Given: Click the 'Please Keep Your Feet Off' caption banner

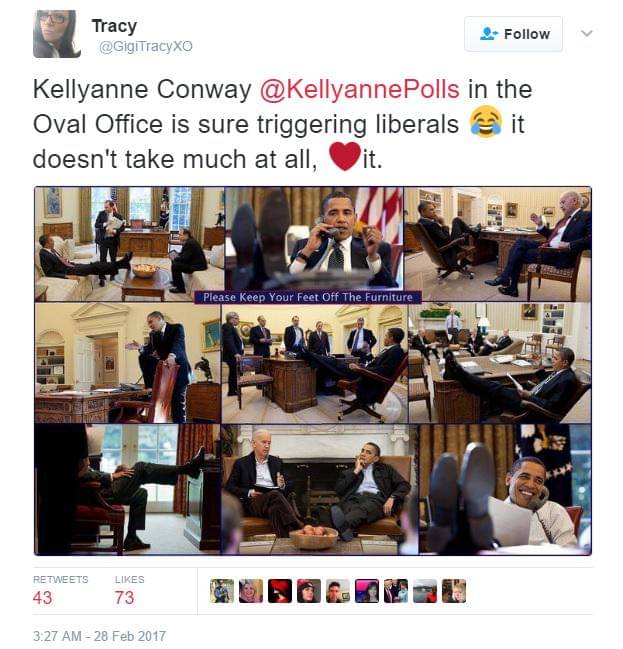Looking at the screenshot, I should coord(308,297).
